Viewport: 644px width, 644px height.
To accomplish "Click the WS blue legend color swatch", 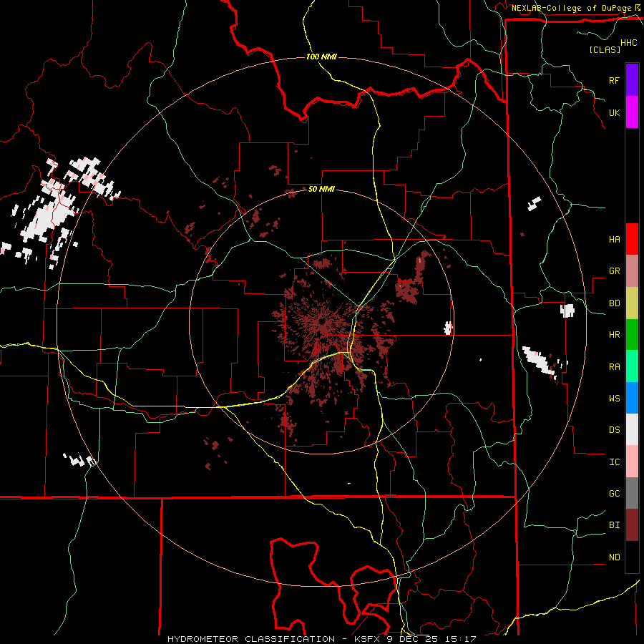I will point(632,398).
